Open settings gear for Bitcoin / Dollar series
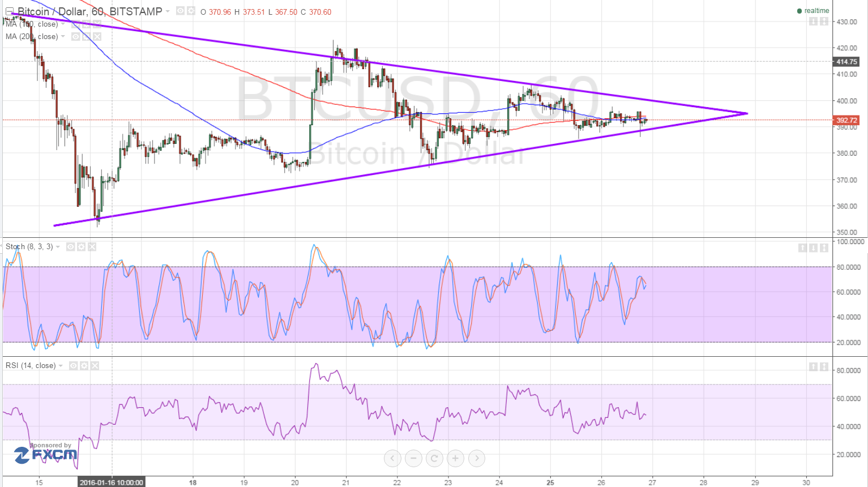 click(x=191, y=11)
